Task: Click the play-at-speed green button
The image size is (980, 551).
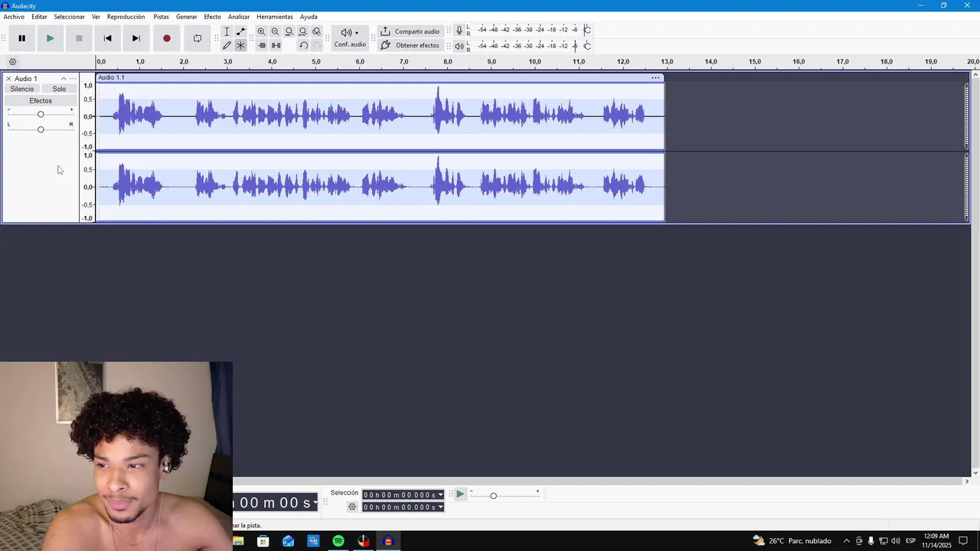Action: tap(459, 494)
